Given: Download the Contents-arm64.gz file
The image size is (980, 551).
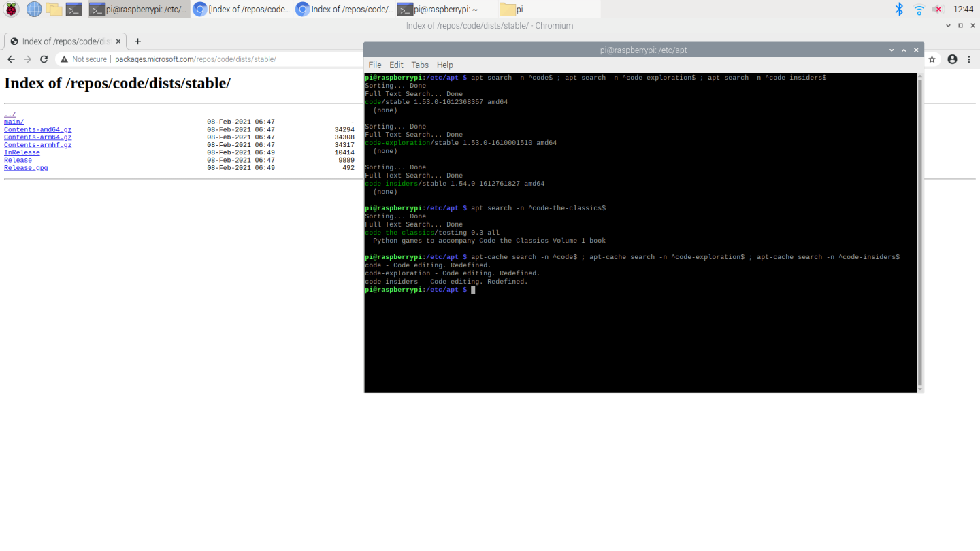Looking at the screenshot, I should (x=37, y=137).
